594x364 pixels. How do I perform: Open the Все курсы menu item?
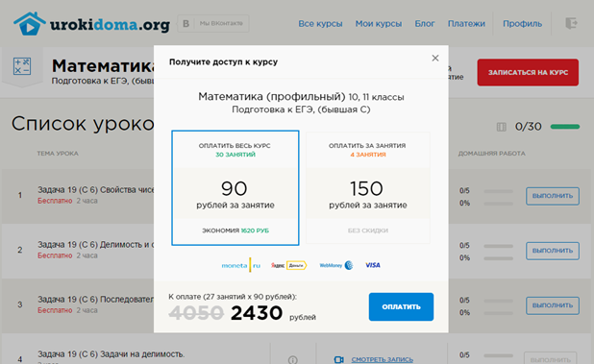point(320,24)
